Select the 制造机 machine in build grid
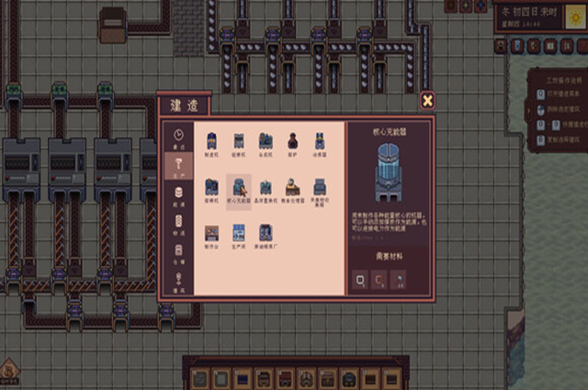588x390 pixels. pos(211,144)
